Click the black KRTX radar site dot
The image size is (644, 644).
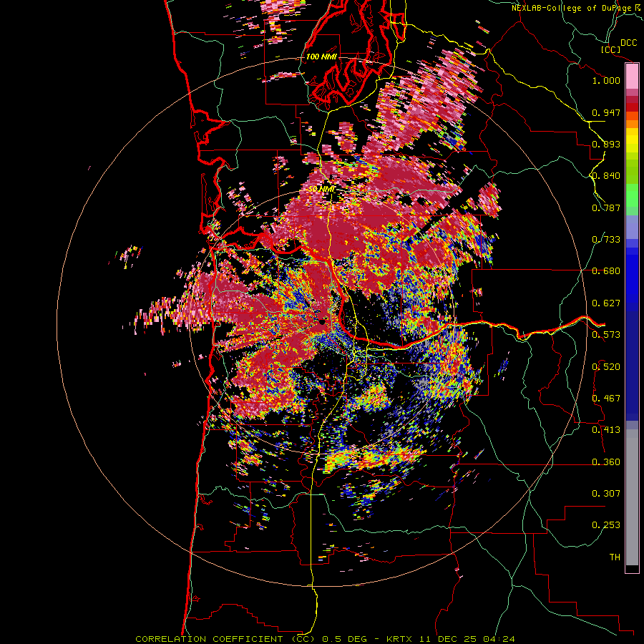(x=323, y=321)
